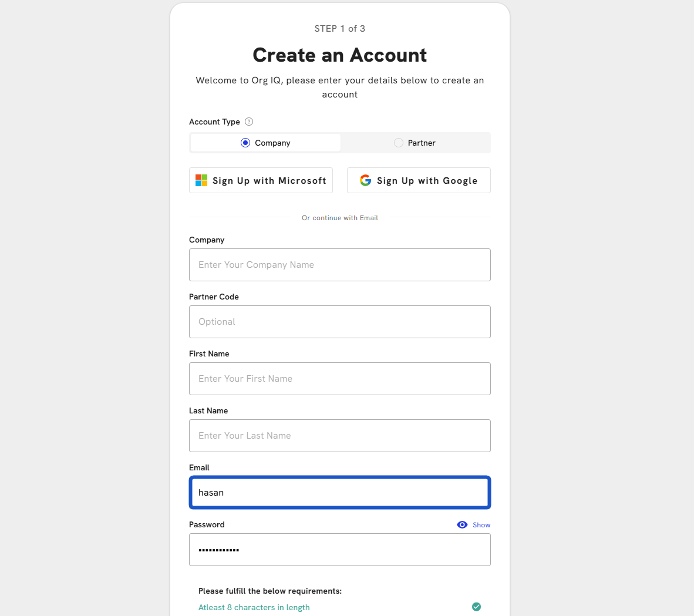Click the First Name input field
Viewport: 694px width, 616px height.
coord(339,379)
